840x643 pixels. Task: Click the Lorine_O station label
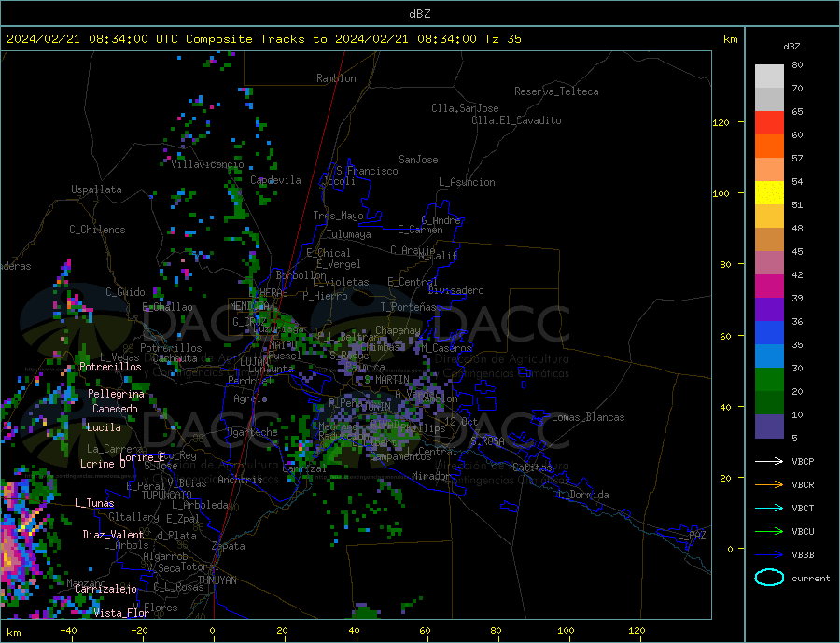[103, 464]
